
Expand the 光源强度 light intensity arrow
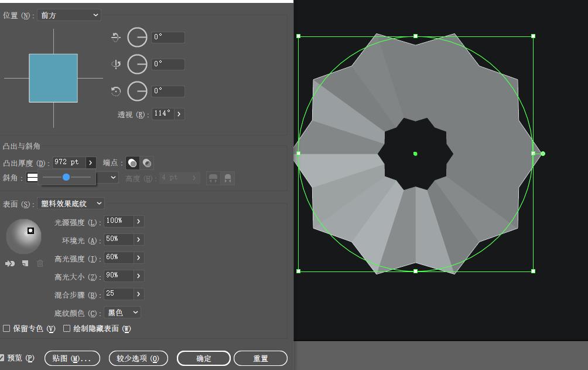[x=139, y=221]
